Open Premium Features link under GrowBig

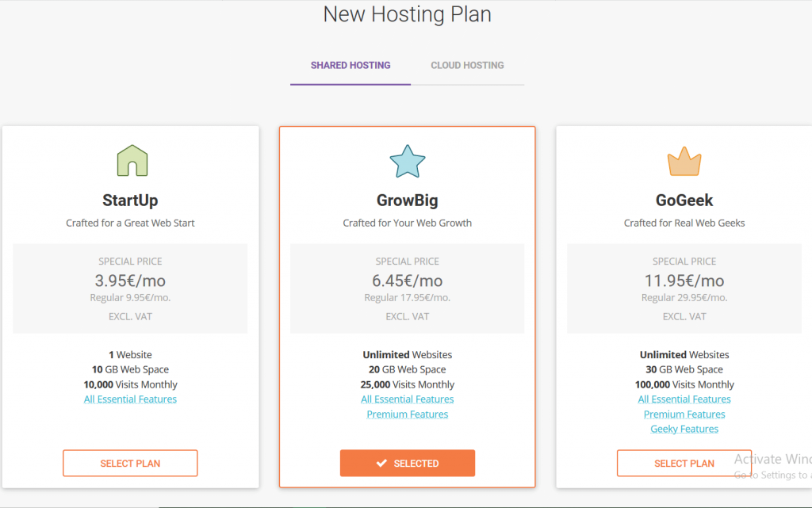pos(407,414)
